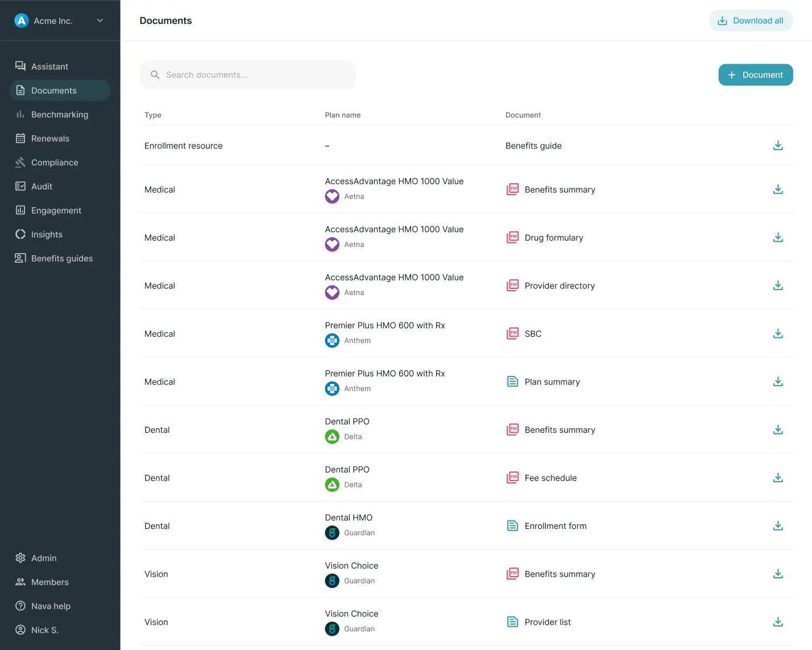Add a new Document

[755, 74]
